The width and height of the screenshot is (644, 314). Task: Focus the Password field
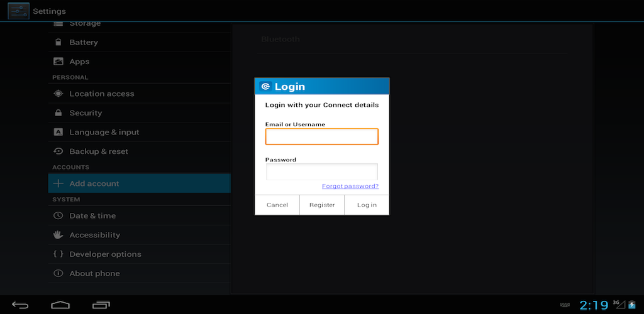pos(321,171)
